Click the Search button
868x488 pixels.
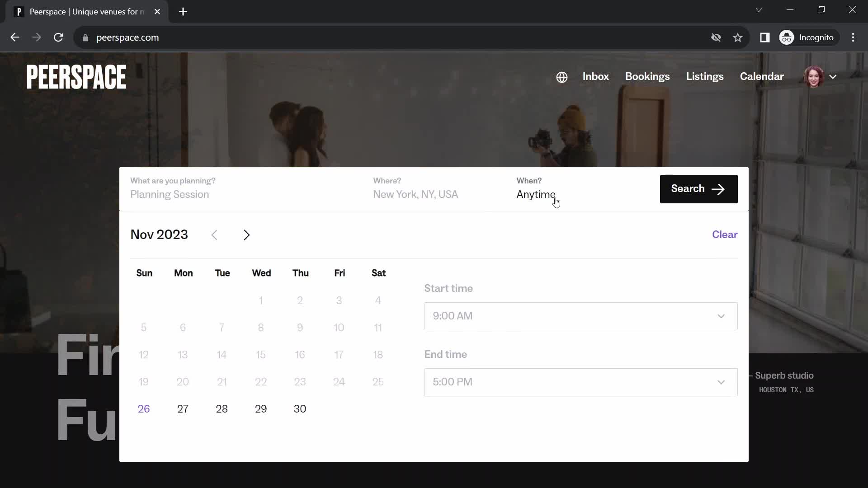click(698, 188)
